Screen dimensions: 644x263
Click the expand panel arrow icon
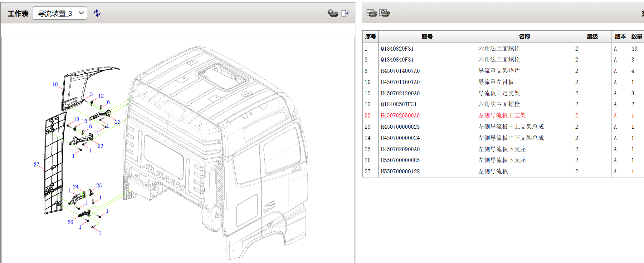coord(345,13)
